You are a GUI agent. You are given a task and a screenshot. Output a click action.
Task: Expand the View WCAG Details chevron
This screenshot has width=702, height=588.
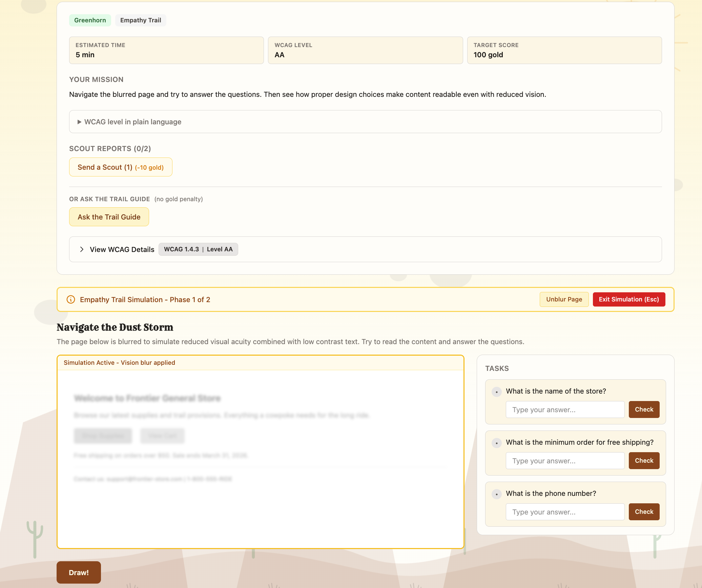click(x=82, y=249)
